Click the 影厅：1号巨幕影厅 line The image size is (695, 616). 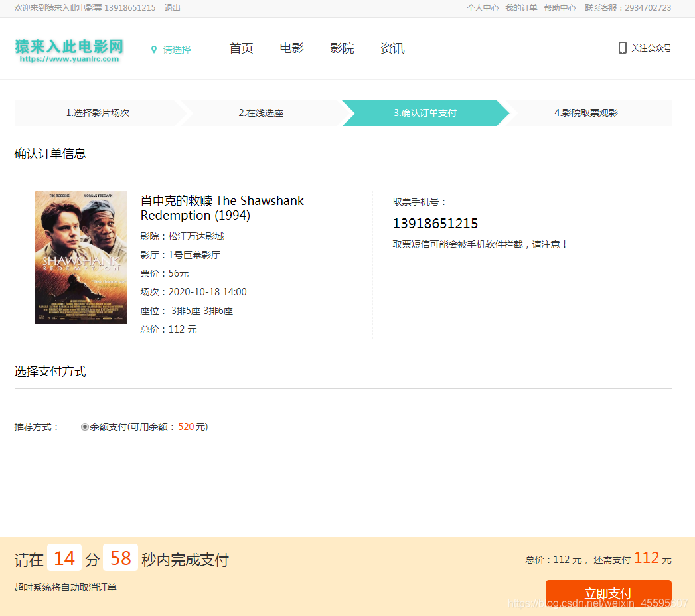point(181,255)
